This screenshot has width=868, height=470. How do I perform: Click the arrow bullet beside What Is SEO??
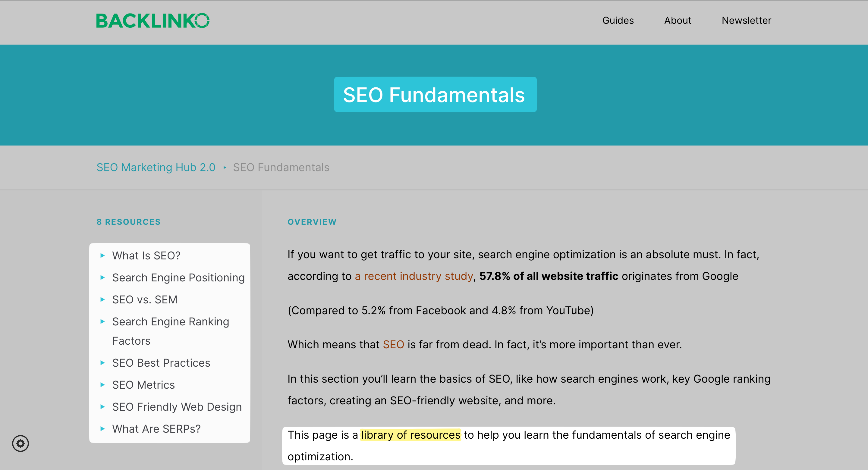pos(102,256)
